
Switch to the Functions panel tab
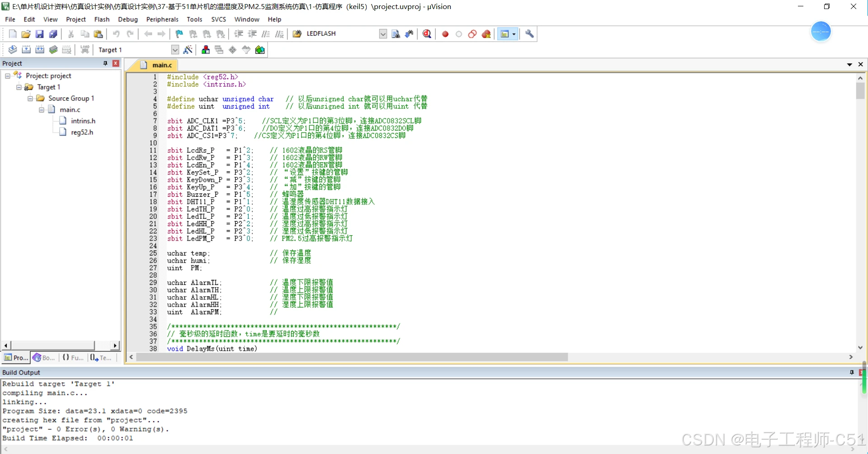(x=73, y=358)
